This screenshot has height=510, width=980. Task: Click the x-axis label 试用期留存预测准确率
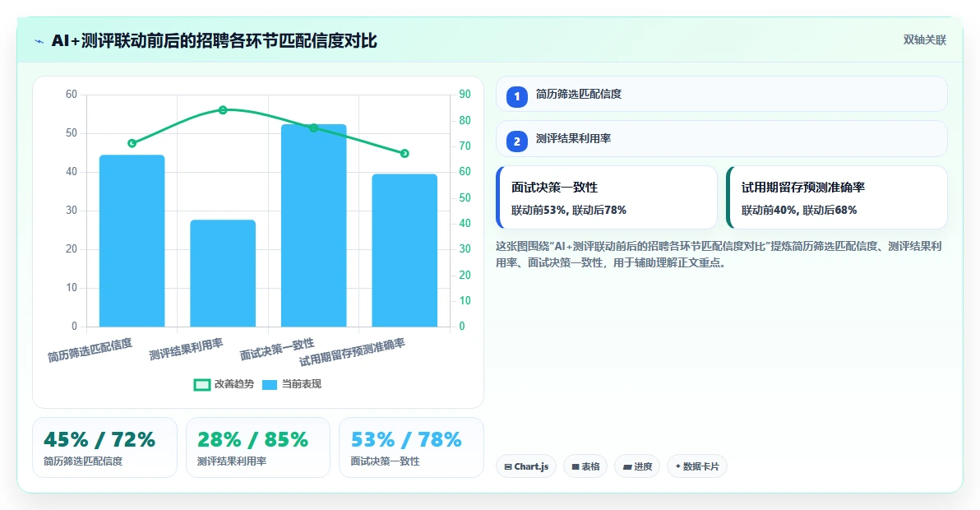coord(352,353)
